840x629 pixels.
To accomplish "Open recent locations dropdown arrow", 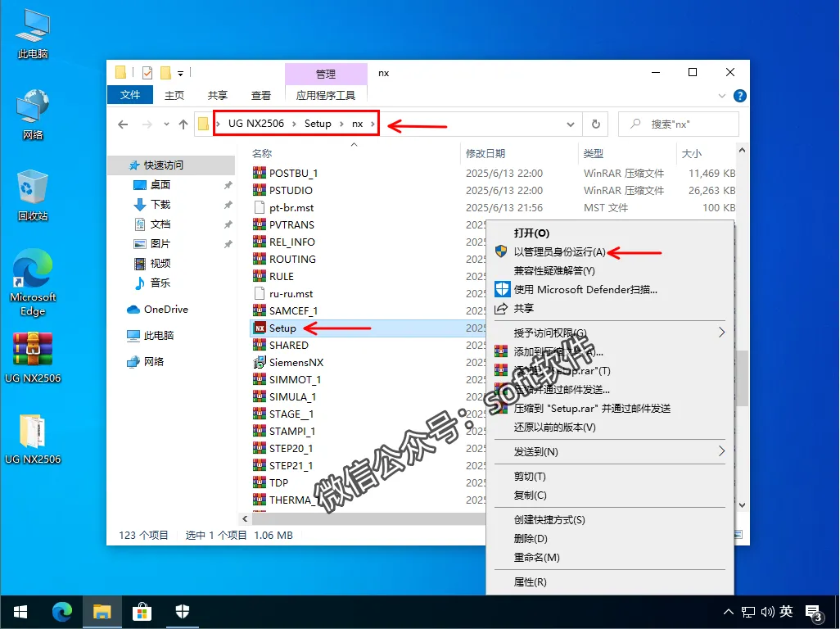I will [x=166, y=124].
